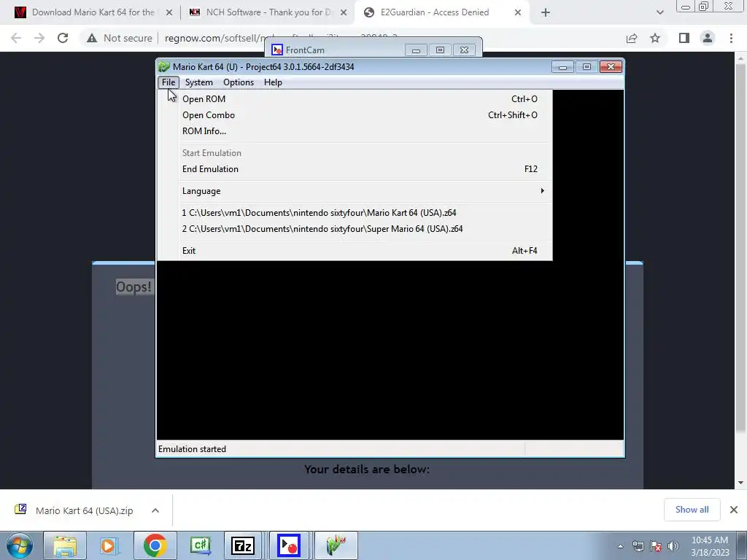Image resolution: width=747 pixels, height=560 pixels.
Task: Switch to NCH Software tab
Action: [260, 12]
